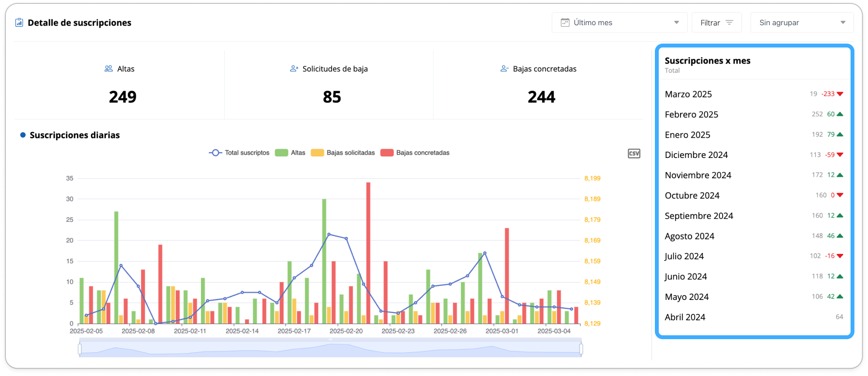Select the Febrero 2025 row
This screenshot has height=376, width=868.
click(x=754, y=114)
